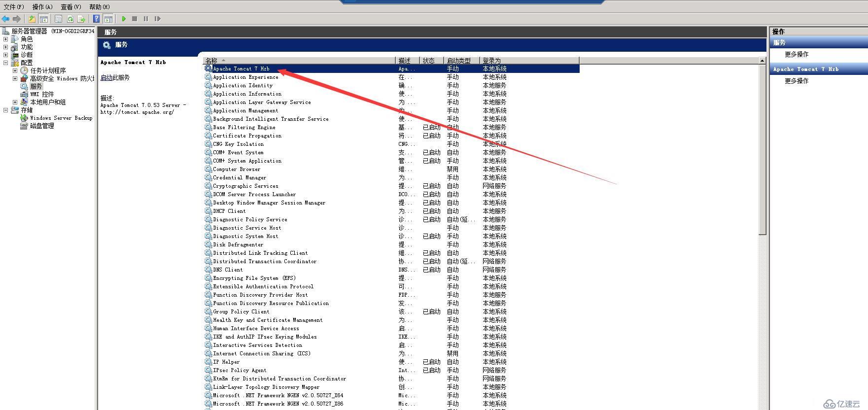868x410 pixels.
Task: Go up one level via folder icon
Action: click(x=32, y=19)
